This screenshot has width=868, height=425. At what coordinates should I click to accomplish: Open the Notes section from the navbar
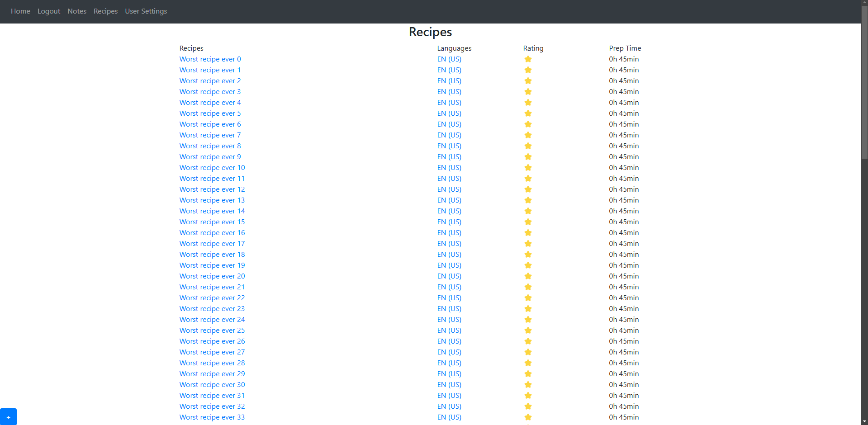76,11
